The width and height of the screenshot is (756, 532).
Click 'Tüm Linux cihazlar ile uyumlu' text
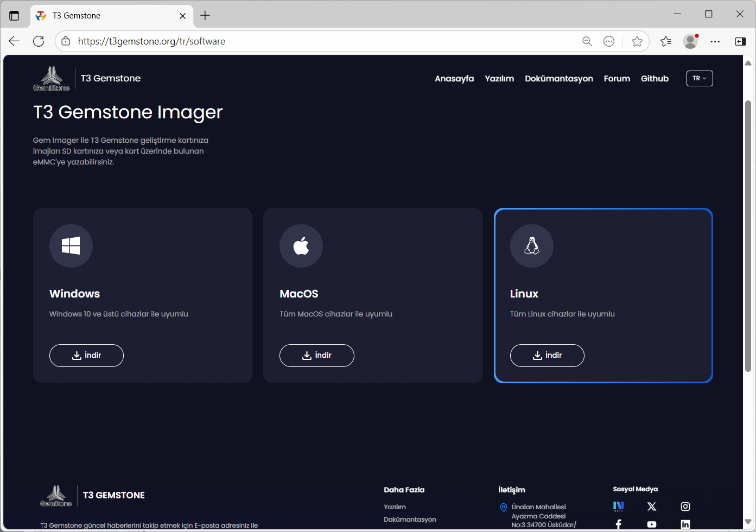tap(562, 314)
